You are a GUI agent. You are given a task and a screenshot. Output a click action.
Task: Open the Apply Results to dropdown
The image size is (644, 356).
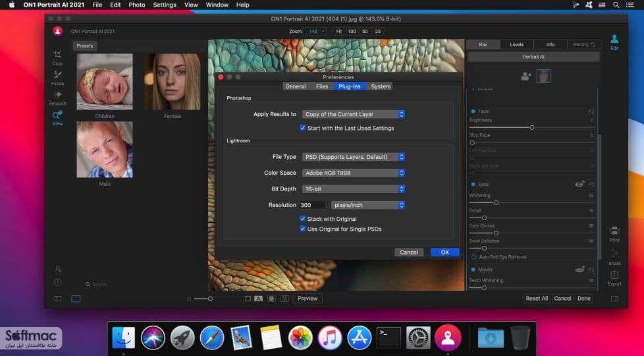354,114
